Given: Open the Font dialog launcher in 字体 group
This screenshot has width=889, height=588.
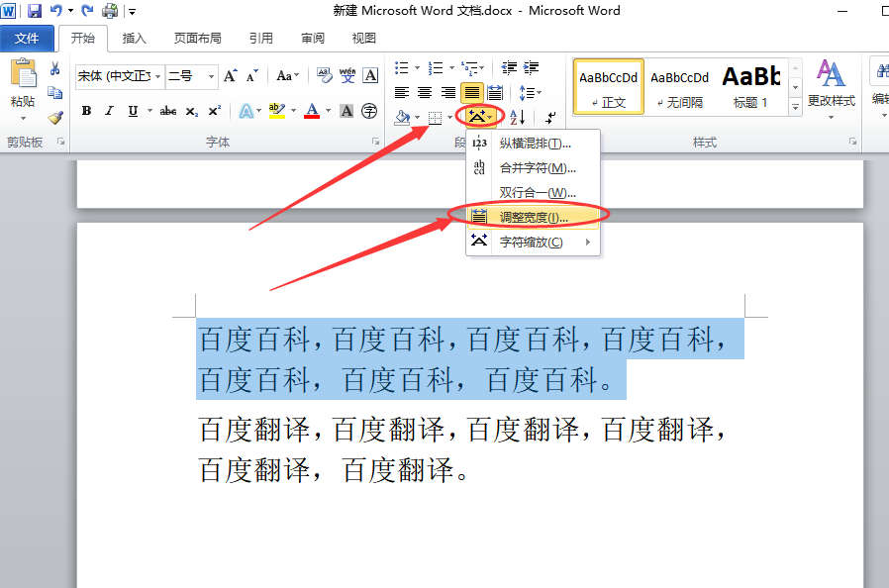Looking at the screenshot, I should (x=375, y=142).
